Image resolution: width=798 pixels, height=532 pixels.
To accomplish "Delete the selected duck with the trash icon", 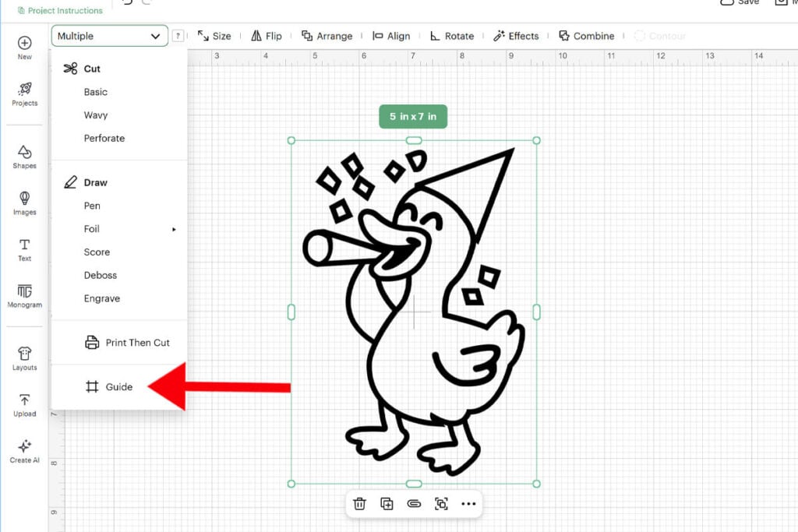I will tap(360, 503).
